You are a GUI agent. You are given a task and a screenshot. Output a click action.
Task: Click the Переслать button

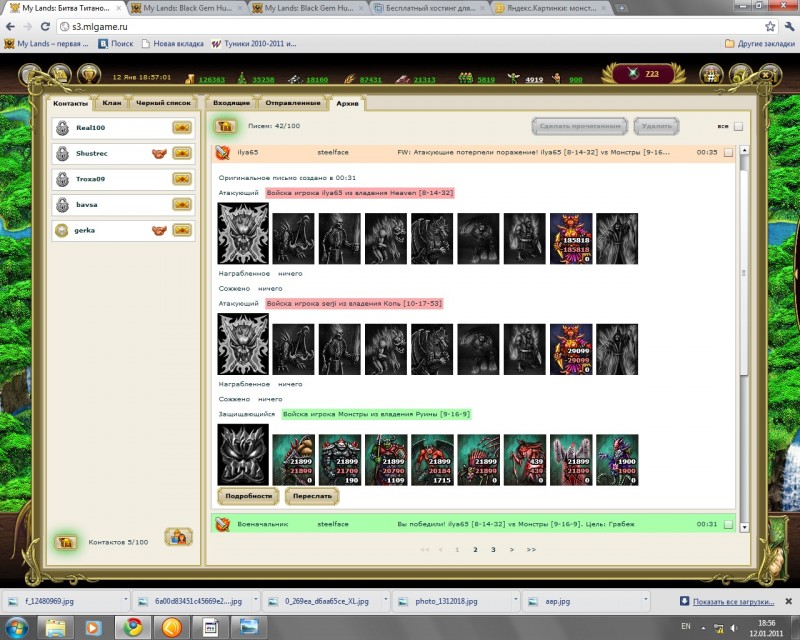click(x=312, y=496)
